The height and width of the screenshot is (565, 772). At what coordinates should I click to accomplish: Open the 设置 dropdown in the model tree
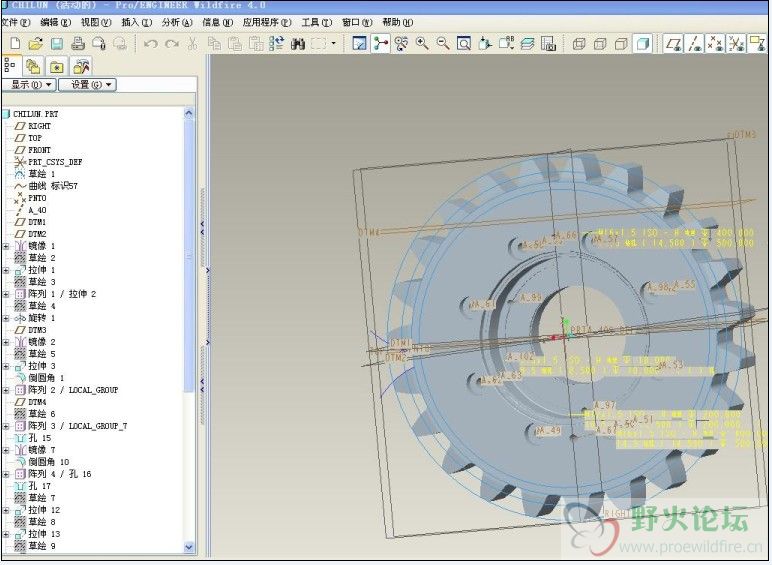pyautogui.click(x=88, y=85)
